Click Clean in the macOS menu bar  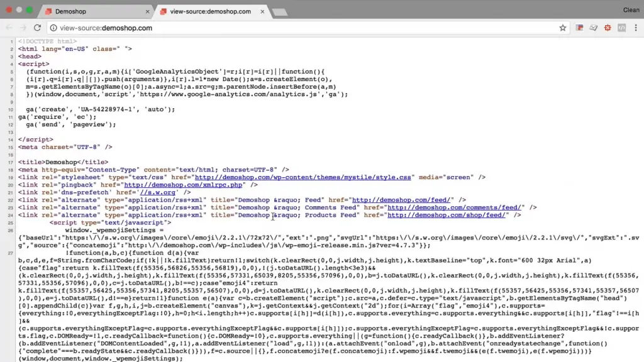coord(631,9)
